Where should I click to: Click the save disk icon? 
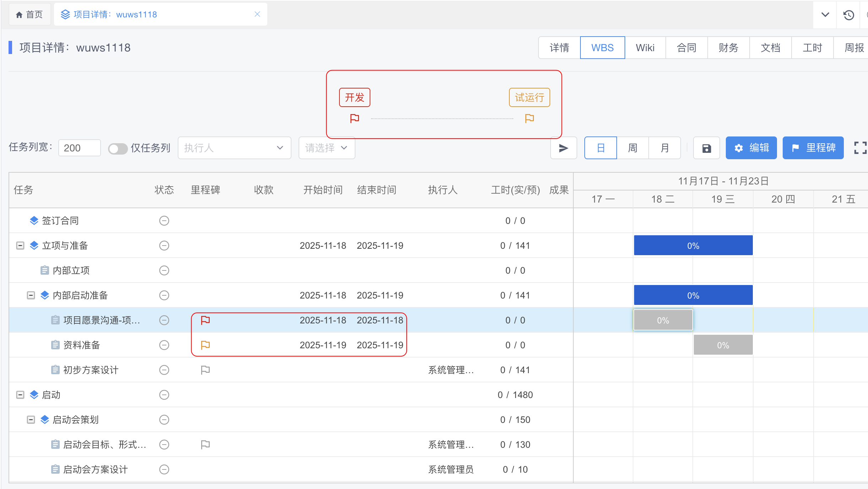(706, 148)
